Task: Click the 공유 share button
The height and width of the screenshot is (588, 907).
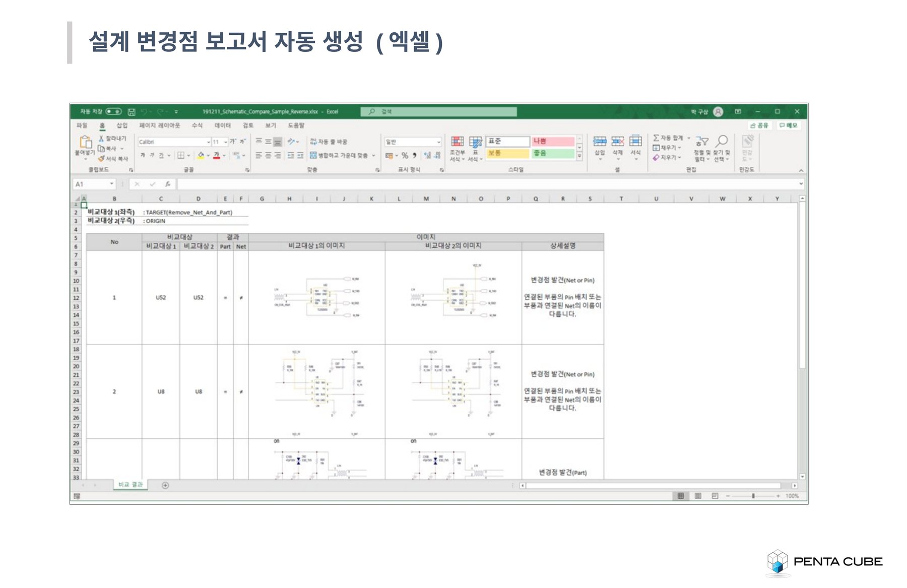Action: 759,125
